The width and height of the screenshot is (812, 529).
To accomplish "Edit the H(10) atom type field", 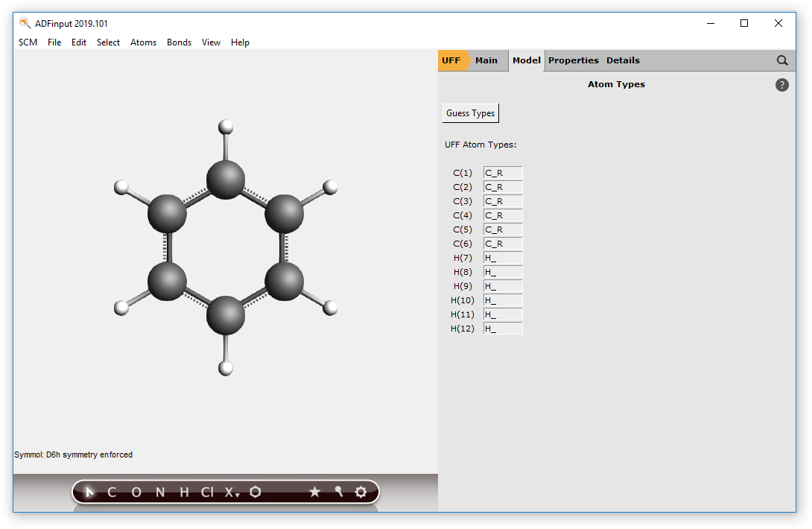I will click(503, 300).
